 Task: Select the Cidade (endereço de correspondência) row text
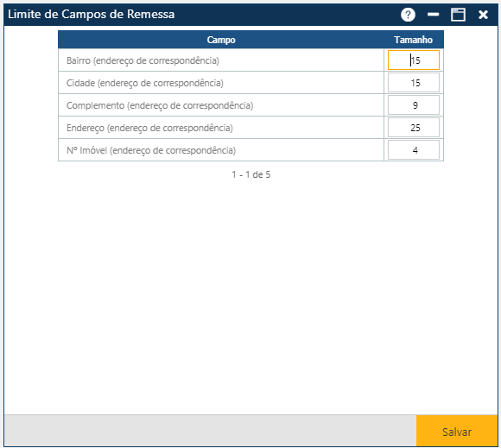[145, 83]
